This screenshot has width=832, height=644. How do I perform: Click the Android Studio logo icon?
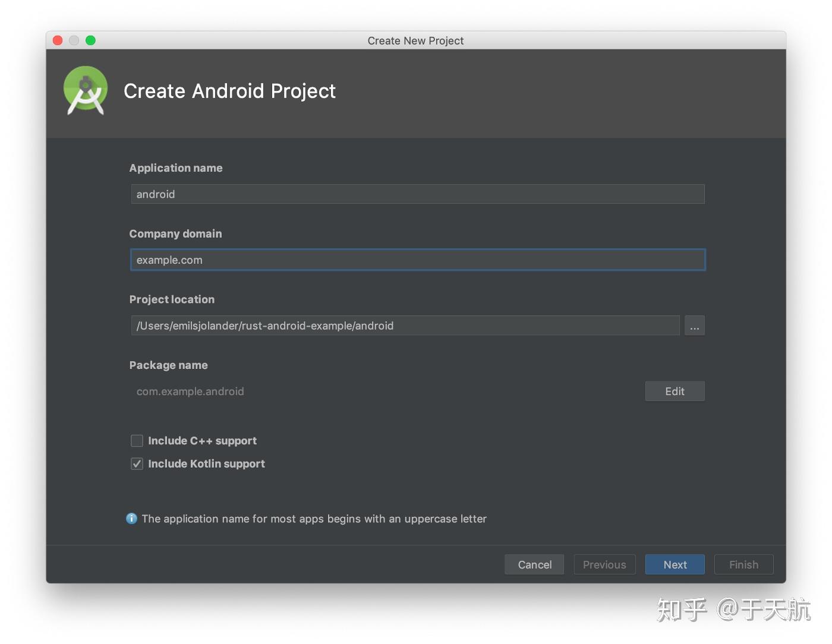tap(86, 90)
